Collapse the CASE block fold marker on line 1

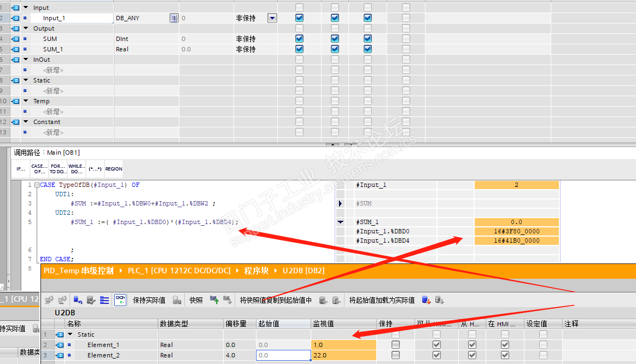coord(37,185)
